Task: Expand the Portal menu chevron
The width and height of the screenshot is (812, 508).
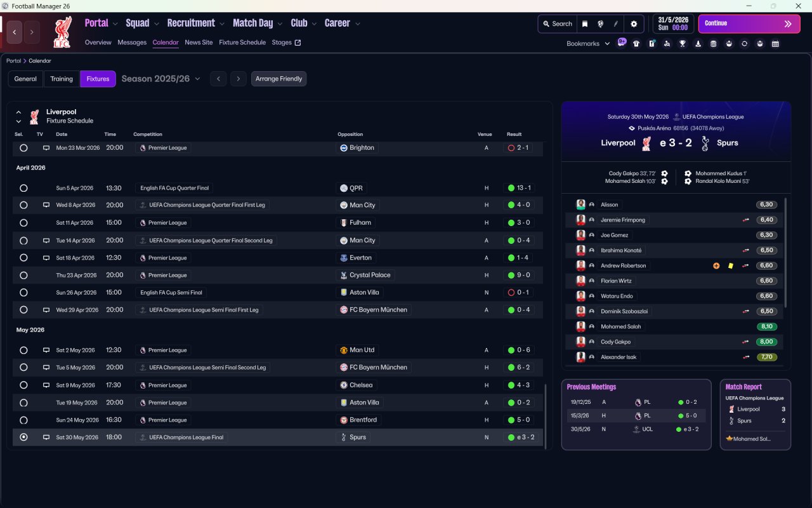Action: (x=115, y=24)
